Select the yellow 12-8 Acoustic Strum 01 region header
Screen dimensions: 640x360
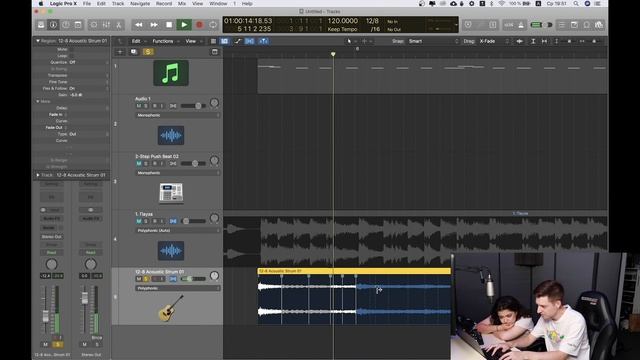[x=354, y=271]
